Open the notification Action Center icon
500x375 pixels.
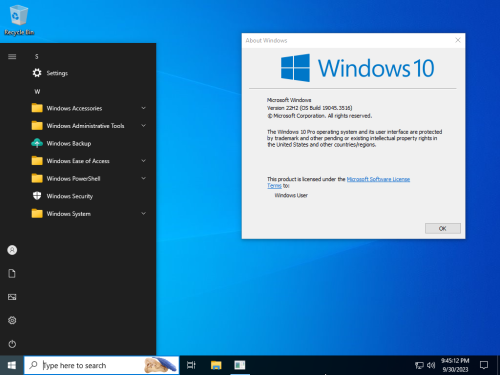pos(484,365)
